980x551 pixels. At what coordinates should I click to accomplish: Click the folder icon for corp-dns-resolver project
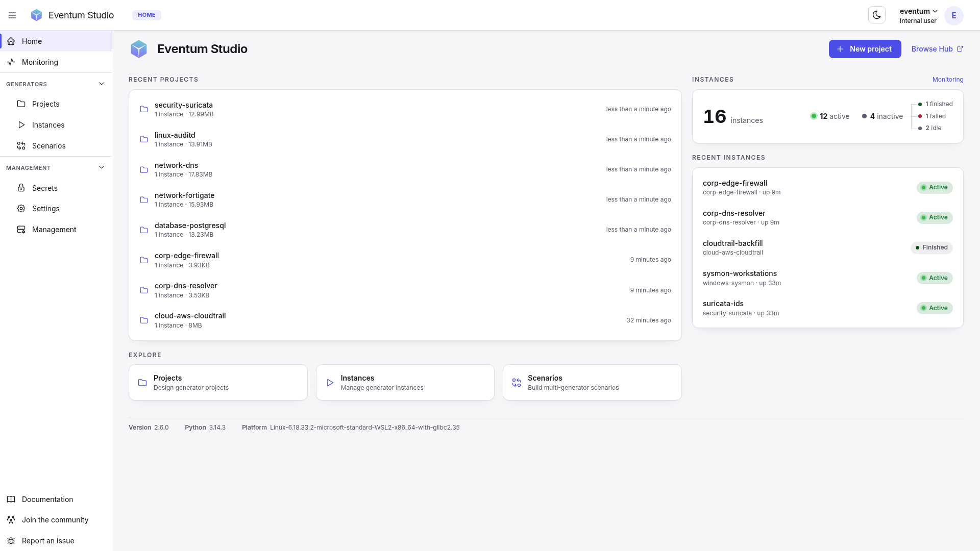point(144,290)
